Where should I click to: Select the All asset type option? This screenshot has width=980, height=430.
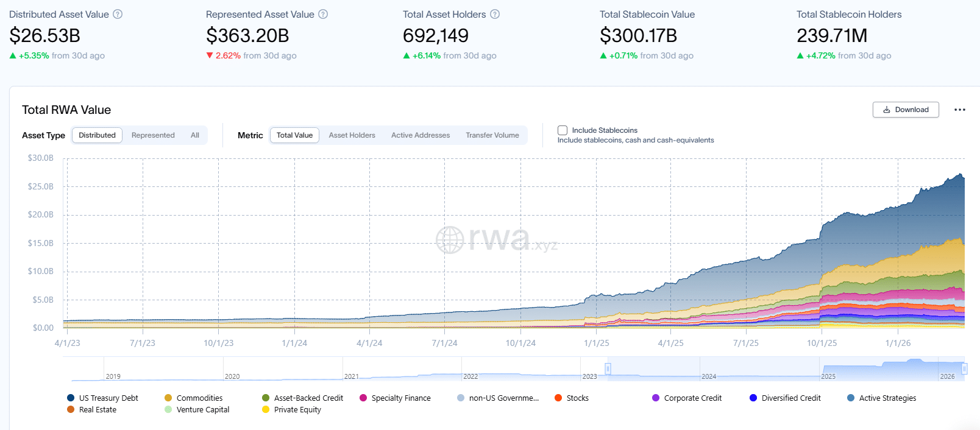pos(195,135)
